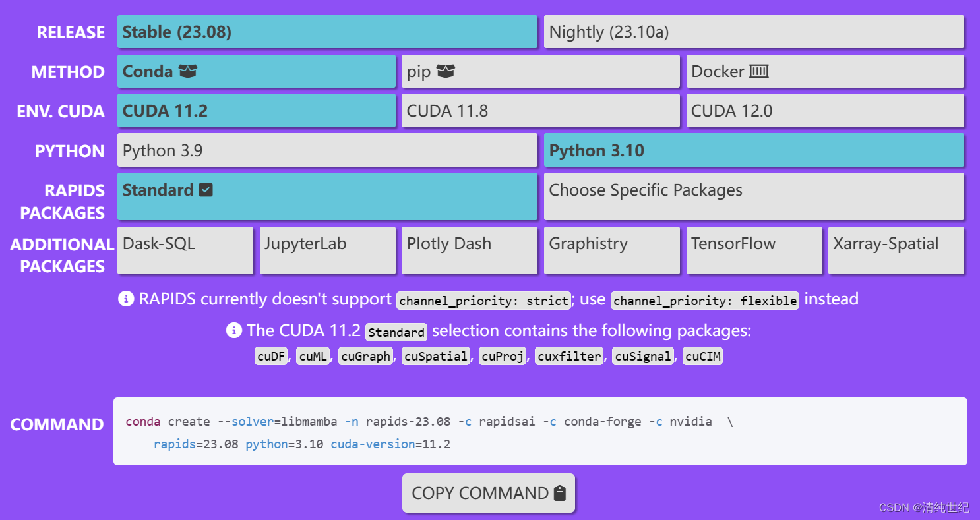Click the cuGraph package tag
This screenshot has width=980, height=520.
coord(366,357)
